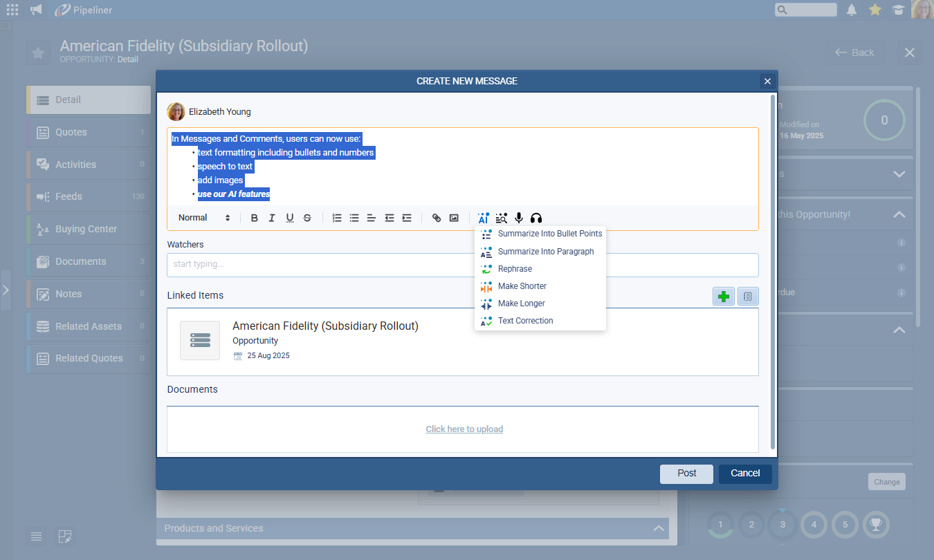
Task: Open the Buying Center tab
Action: tap(89, 229)
